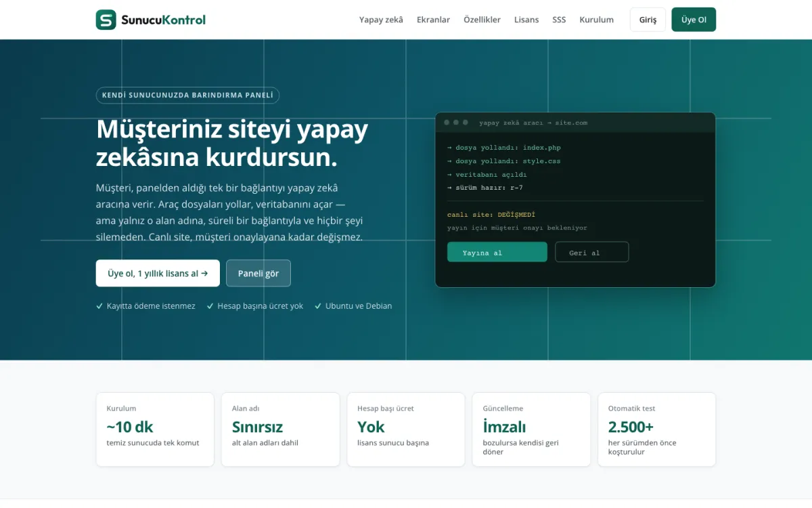
Task: Click the Hesap başı ücret 'Yok' value
Action: [x=371, y=427]
